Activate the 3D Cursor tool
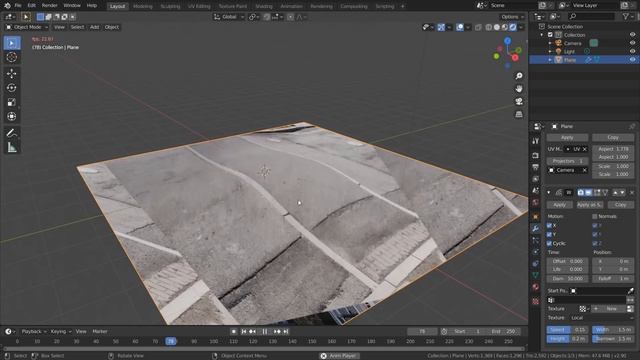 pos(12,57)
